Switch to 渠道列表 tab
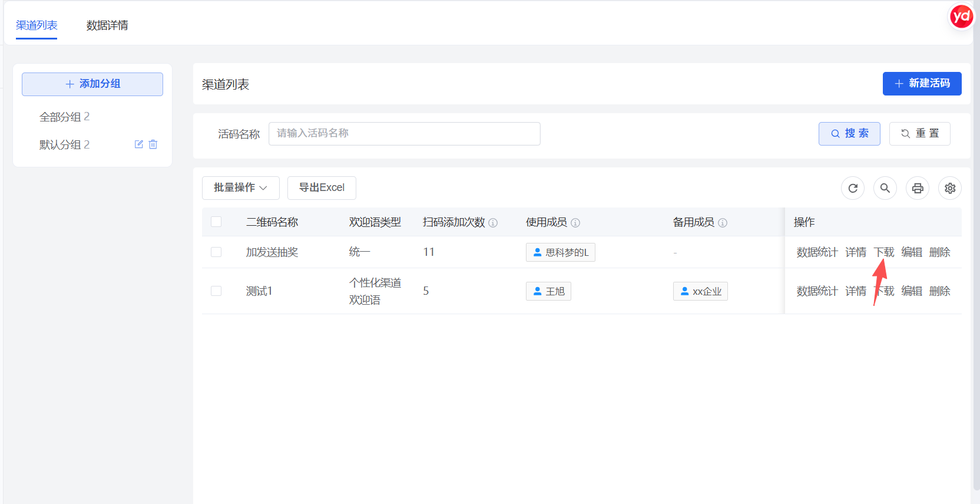The image size is (980, 504). (x=37, y=25)
